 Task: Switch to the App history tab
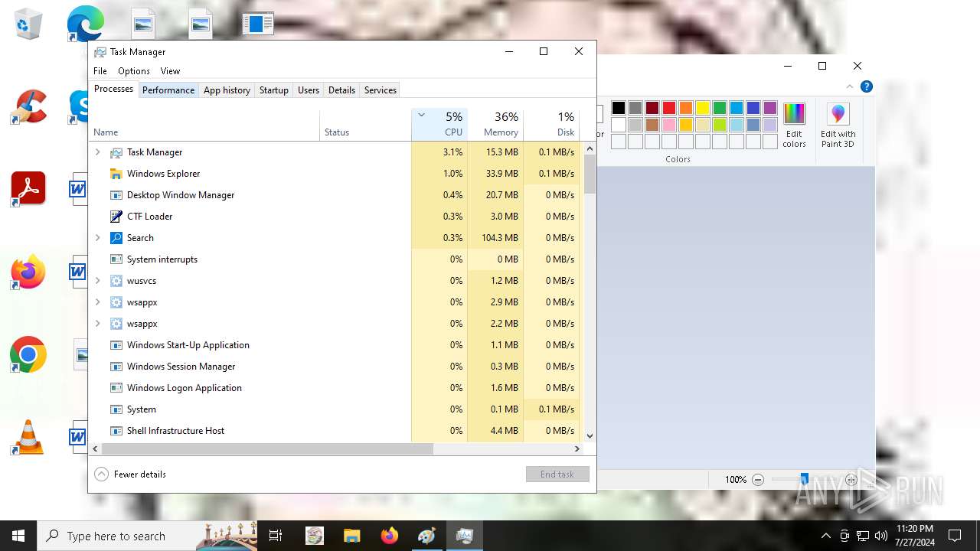click(227, 90)
